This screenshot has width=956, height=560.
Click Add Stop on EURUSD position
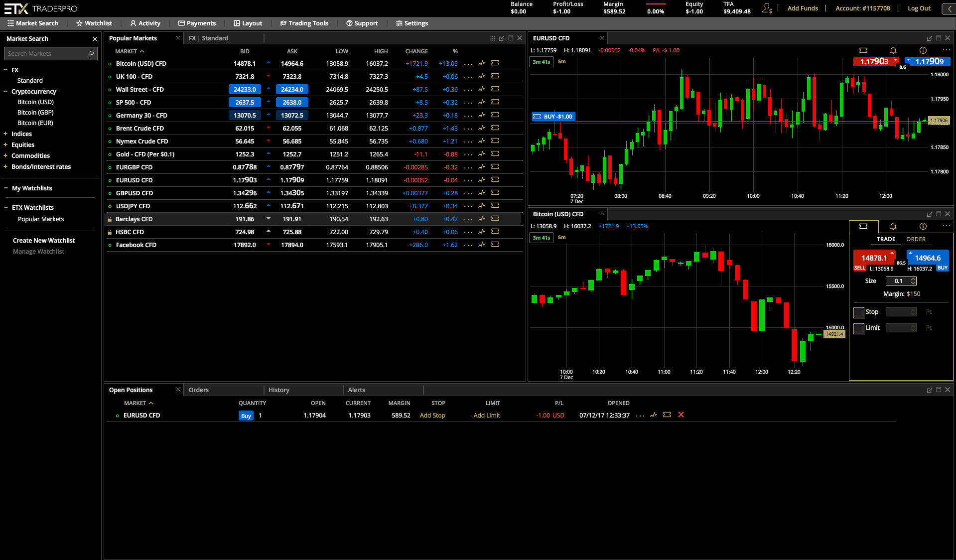coord(432,416)
